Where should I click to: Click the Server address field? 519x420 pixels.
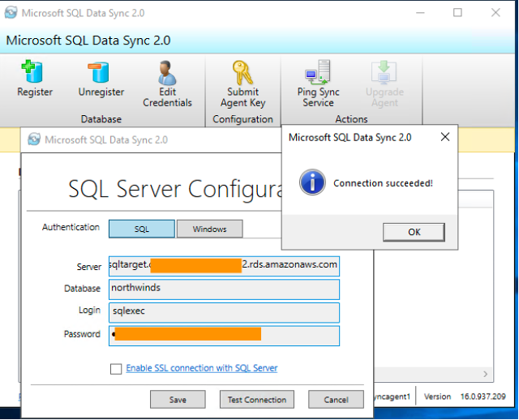point(224,266)
